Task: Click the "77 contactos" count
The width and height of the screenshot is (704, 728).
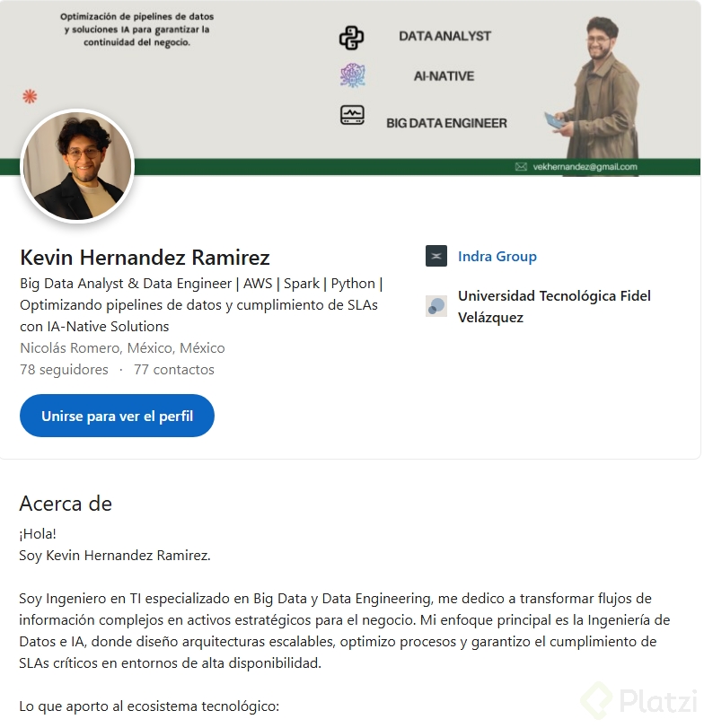Action: (x=174, y=370)
